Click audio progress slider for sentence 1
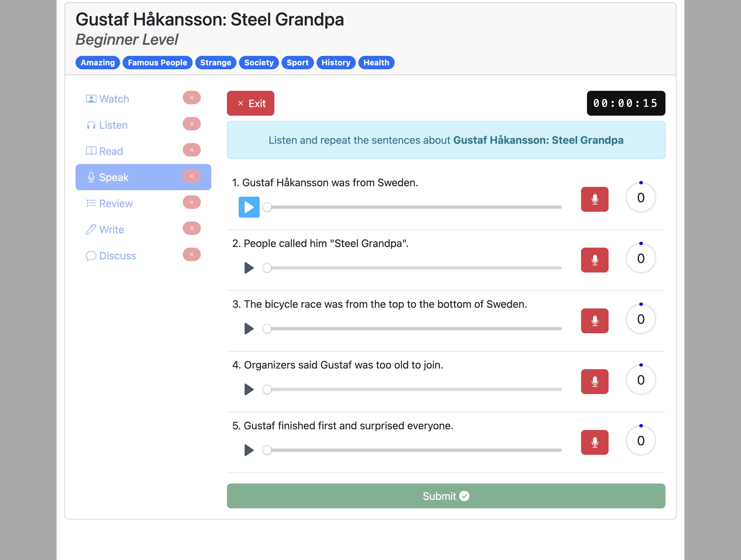The image size is (741, 560). [412, 207]
